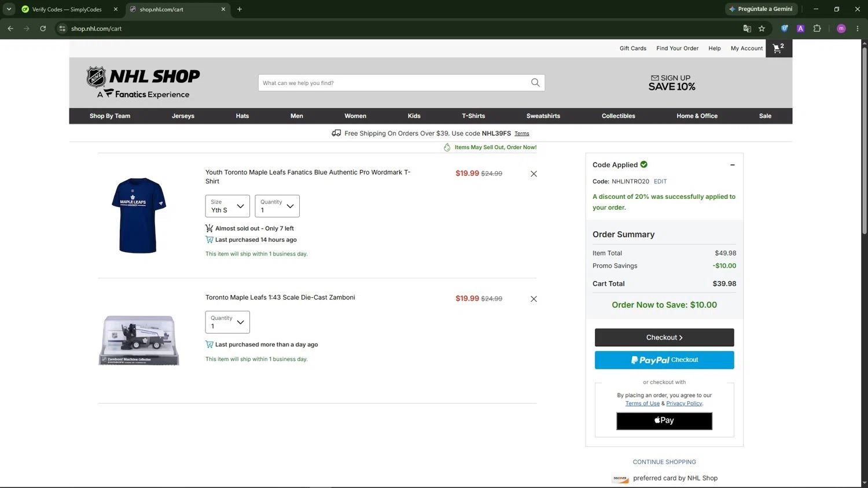View site information icon in address bar
The width and height of the screenshot is (868, 488).
62,28
